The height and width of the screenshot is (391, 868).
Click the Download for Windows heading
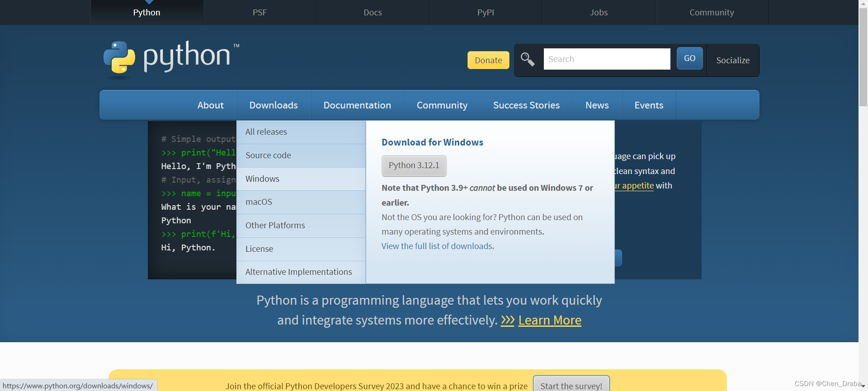pyautogui.click(x=432, y=142)
